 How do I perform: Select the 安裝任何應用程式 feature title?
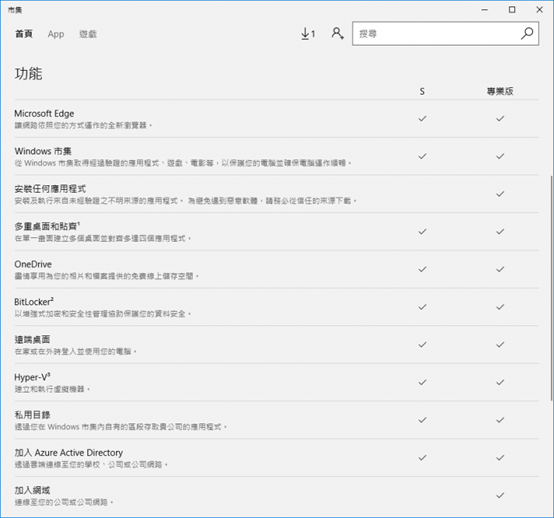[50, 189]
